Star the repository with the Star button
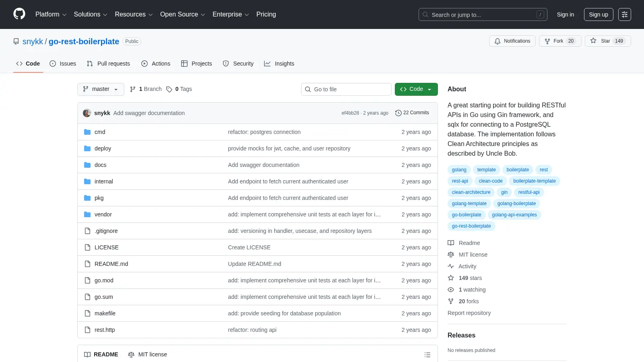 click(x=608, y=41)
